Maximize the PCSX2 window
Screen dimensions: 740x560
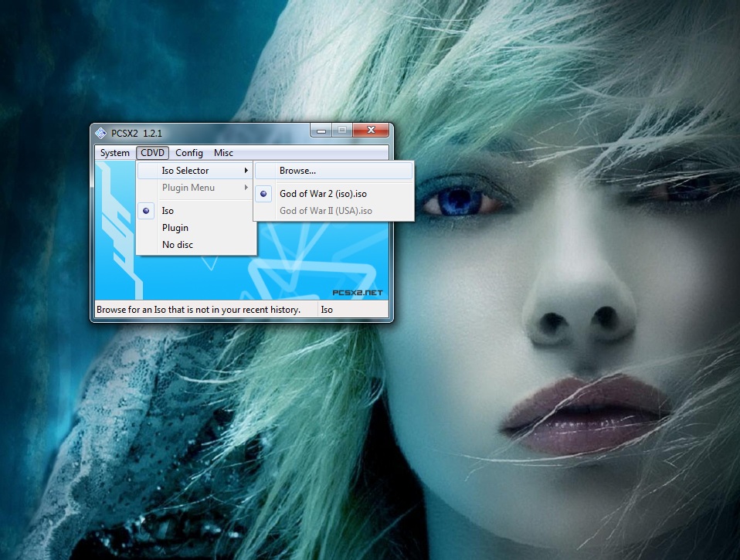coord(342,131)
